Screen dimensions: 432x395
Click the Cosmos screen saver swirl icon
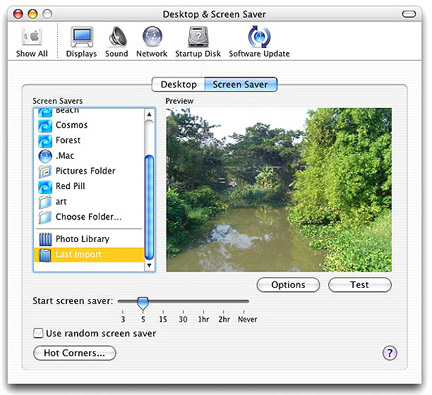click(45, 126)
